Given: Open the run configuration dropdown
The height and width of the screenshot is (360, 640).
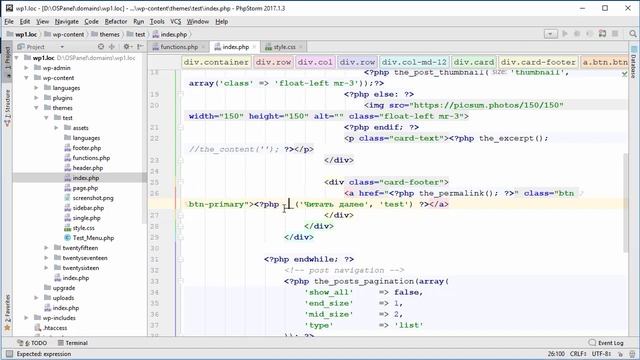Looking at the screenshot, I should pos(551,34).
